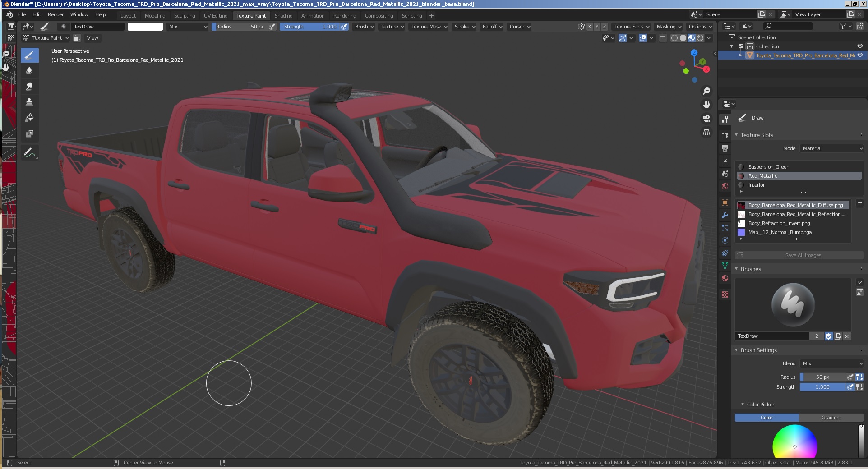Open the File menu
The image size is (868, 469).
22,14
